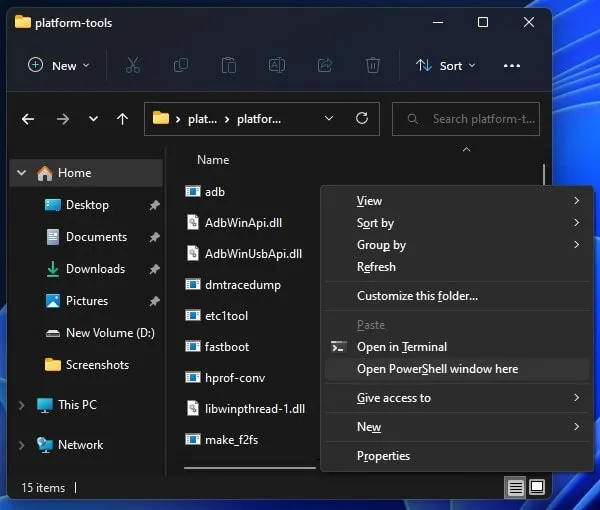Viewport: 600px width, 510px height.
Task: Click the fastboot executable icon
Action: pos(193,347)
